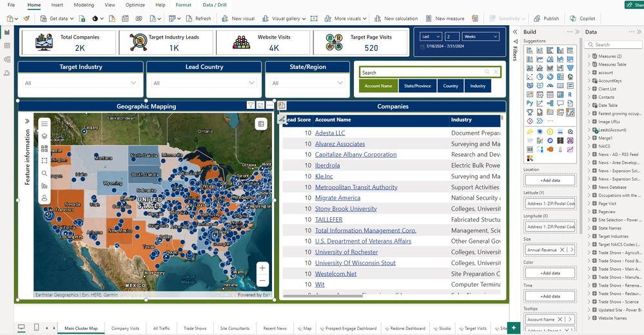Open the Report view from left sidebar
The height and width of the screenshot is (335, 644).
(x=7, y=32)
